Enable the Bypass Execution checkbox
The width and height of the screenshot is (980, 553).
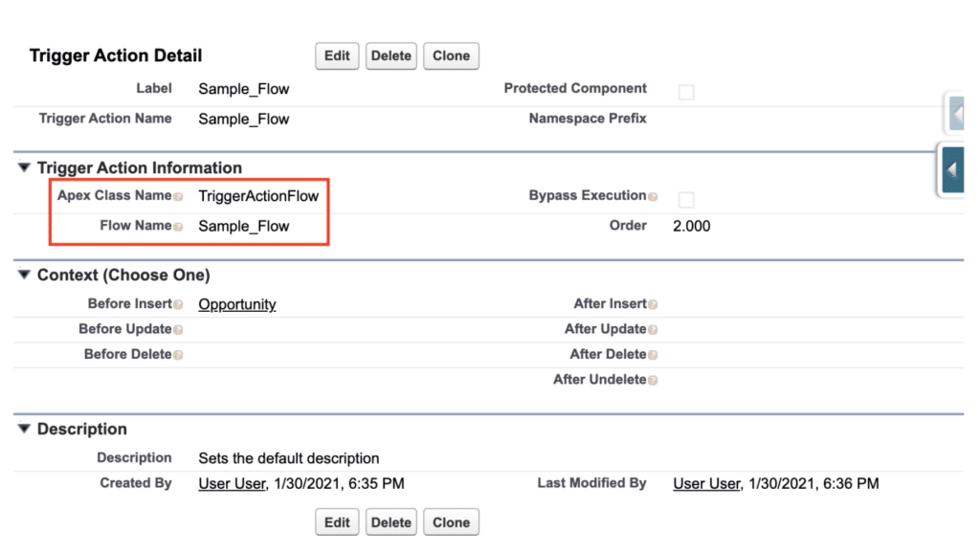tap(685, 197)
